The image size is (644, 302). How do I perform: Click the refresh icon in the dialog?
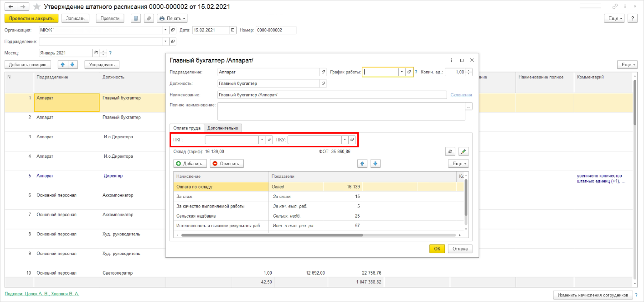[451, 151]
